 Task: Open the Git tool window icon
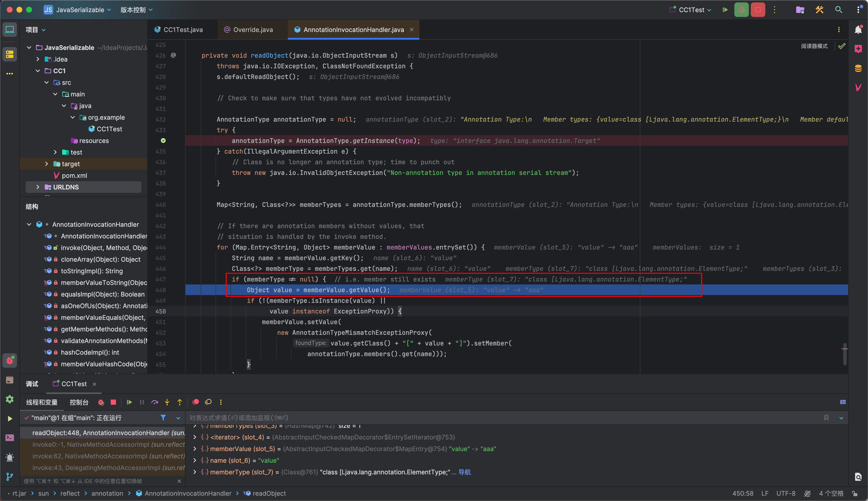tap(10, 477)
